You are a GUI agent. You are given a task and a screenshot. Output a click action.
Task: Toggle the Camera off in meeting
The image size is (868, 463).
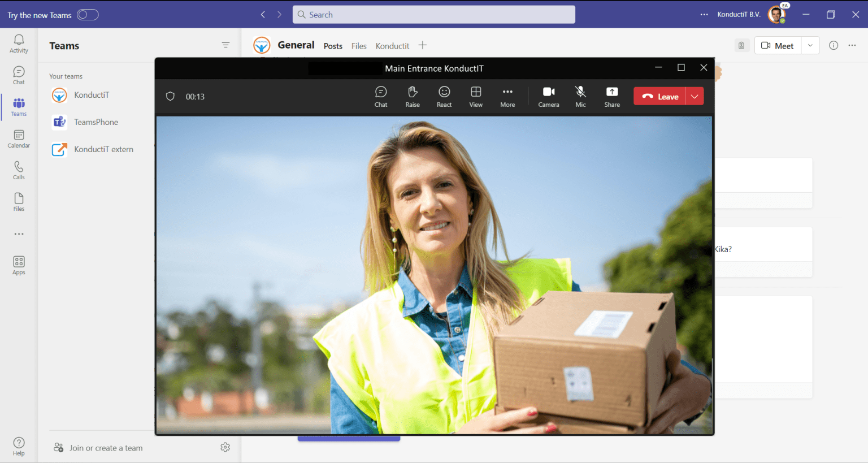click(548, 96)
